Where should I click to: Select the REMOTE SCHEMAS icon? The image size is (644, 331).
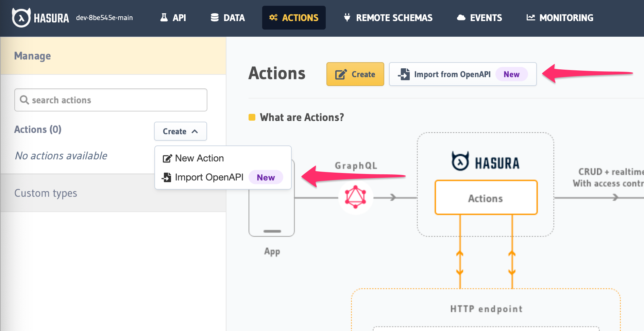(347, 17)
